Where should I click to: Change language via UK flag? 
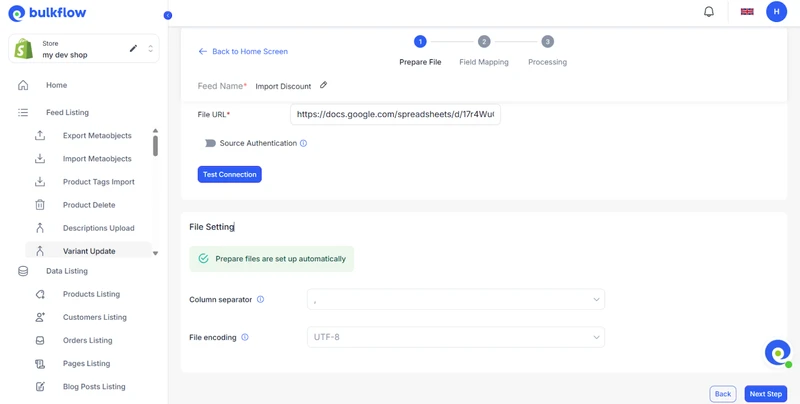[x=747, y=12]
